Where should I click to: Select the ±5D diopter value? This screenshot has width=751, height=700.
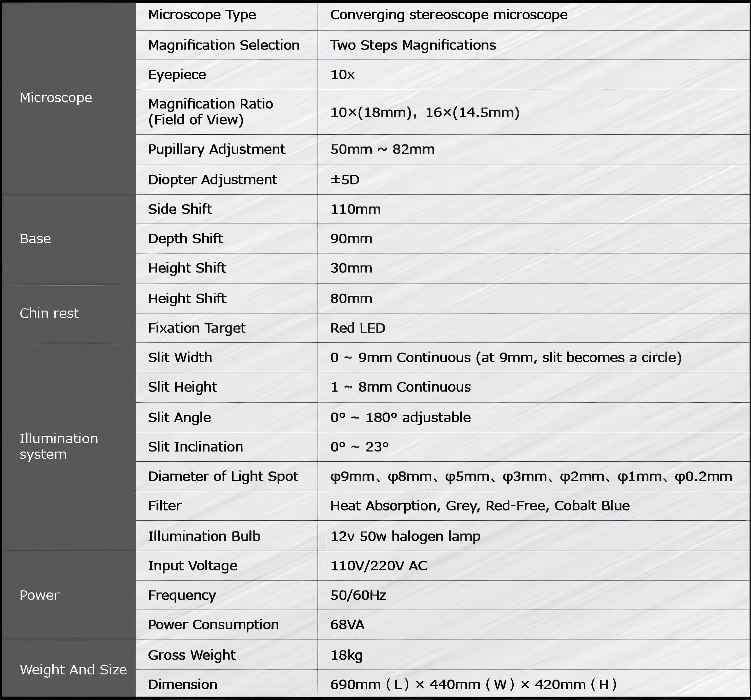[x=345, y=180]
